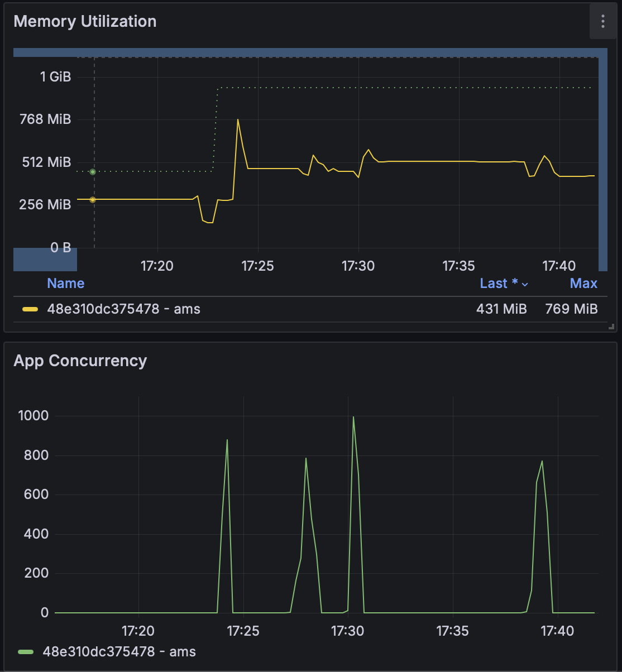Sort legend table by Max column
The image size is (622, 672).
click(583, 284)
